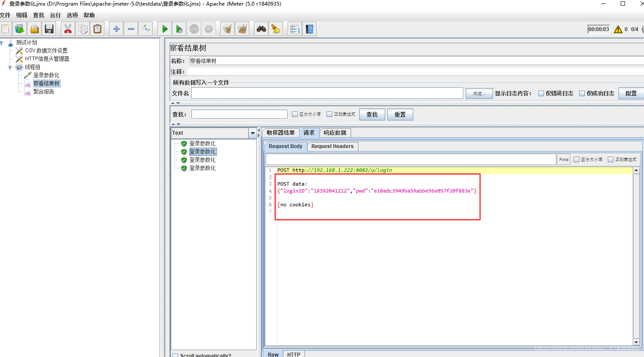Screen dimensions: 644x357
Task: Select the last 登录参数化 result entry
Action: click(202, 168)
